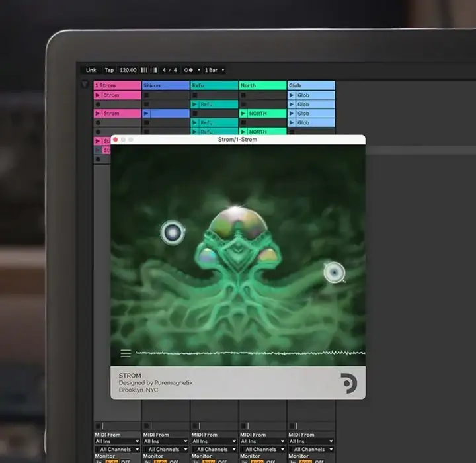The image size is (476, 463).
Task: Click the iridescent dome atop the Strom creature
Action: [238, 224]
